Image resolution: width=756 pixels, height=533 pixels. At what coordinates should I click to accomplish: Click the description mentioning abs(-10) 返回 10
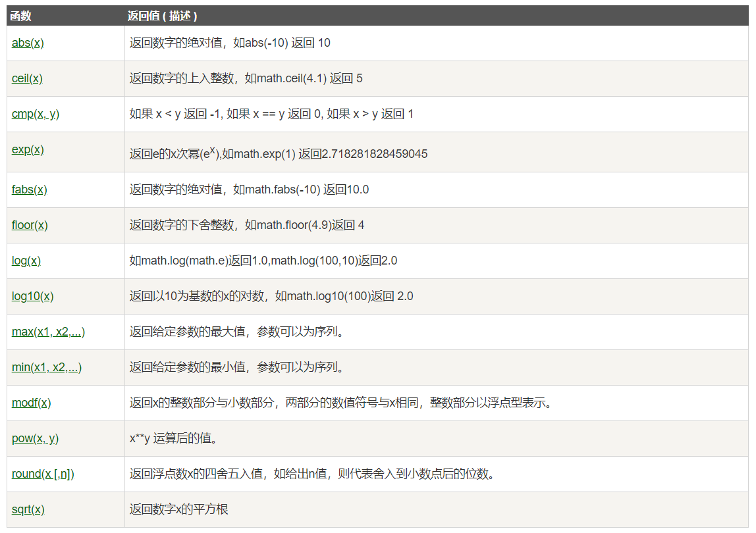[230, 43]
